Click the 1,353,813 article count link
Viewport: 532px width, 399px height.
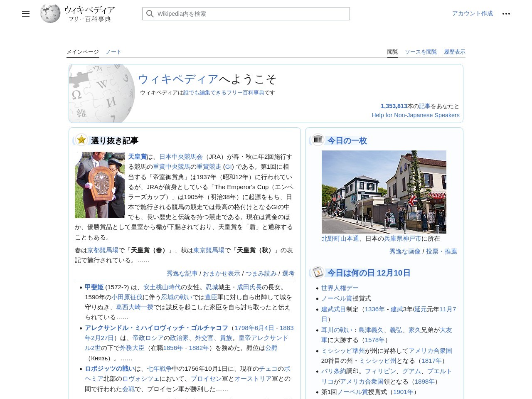pyautogui.click(x=394, y=106)
